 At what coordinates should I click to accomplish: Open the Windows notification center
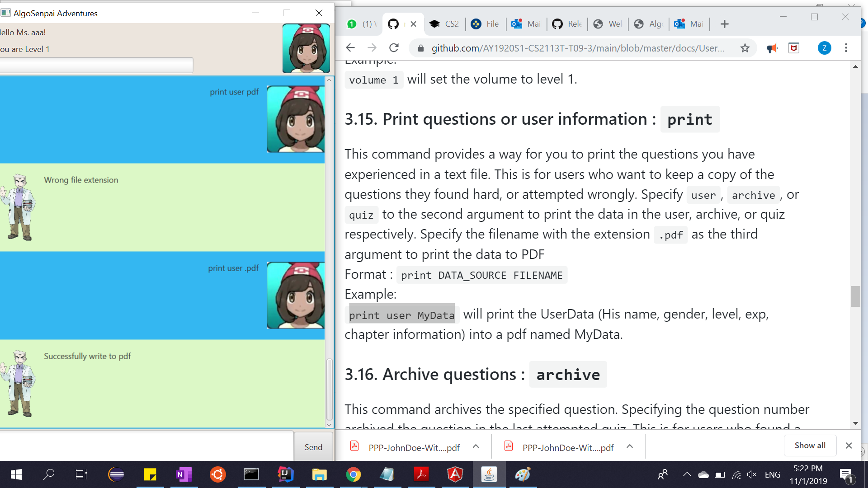pos(846,475)
